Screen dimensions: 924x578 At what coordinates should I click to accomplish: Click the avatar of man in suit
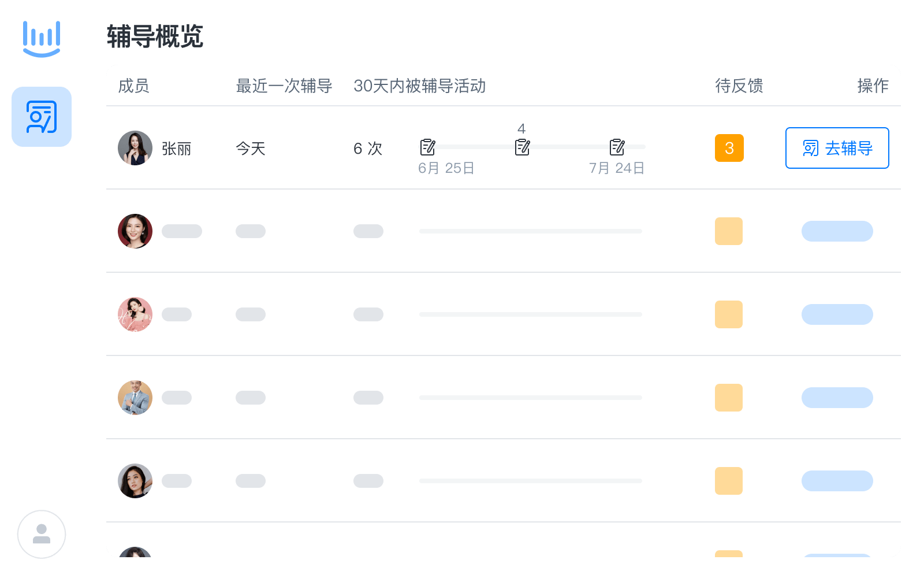(x=135, y=398)
